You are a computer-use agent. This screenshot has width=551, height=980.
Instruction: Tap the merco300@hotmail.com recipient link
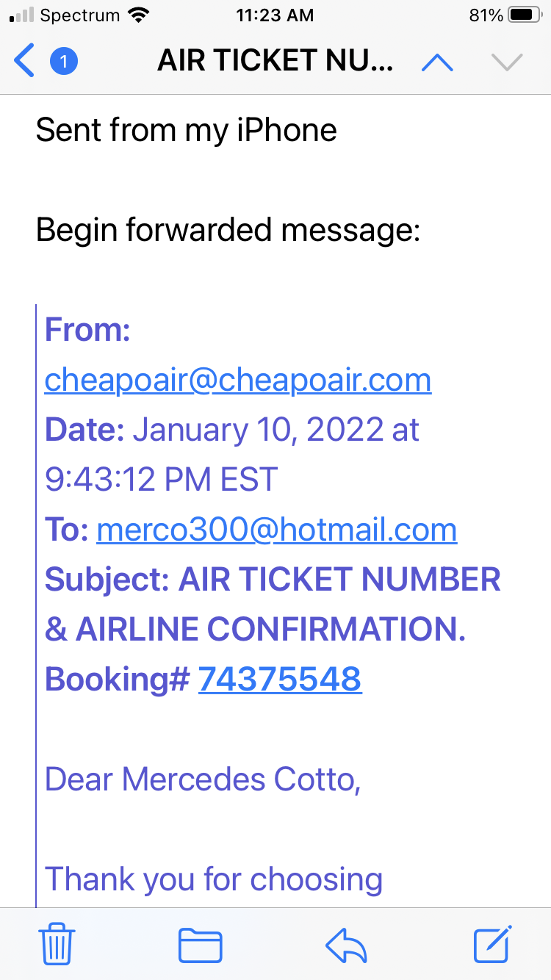pyautogui.click(x=277, y=530)
